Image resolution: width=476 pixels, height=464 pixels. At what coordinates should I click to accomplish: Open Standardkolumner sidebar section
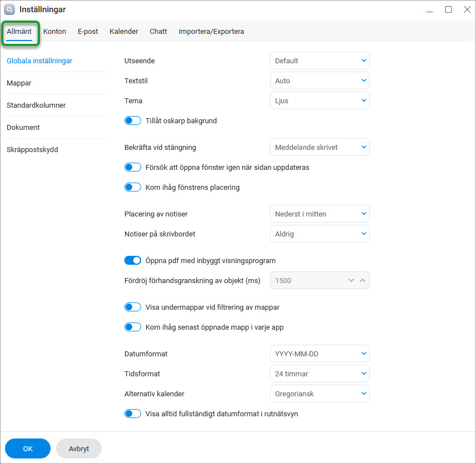pos(36,105)
